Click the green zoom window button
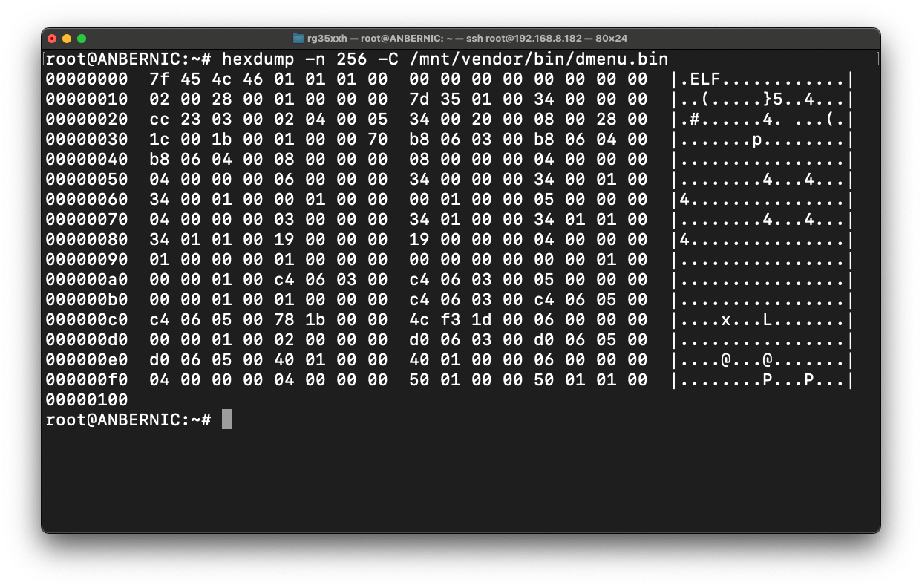The height and width of the screenshot is (588, 922). coord(82,39)
